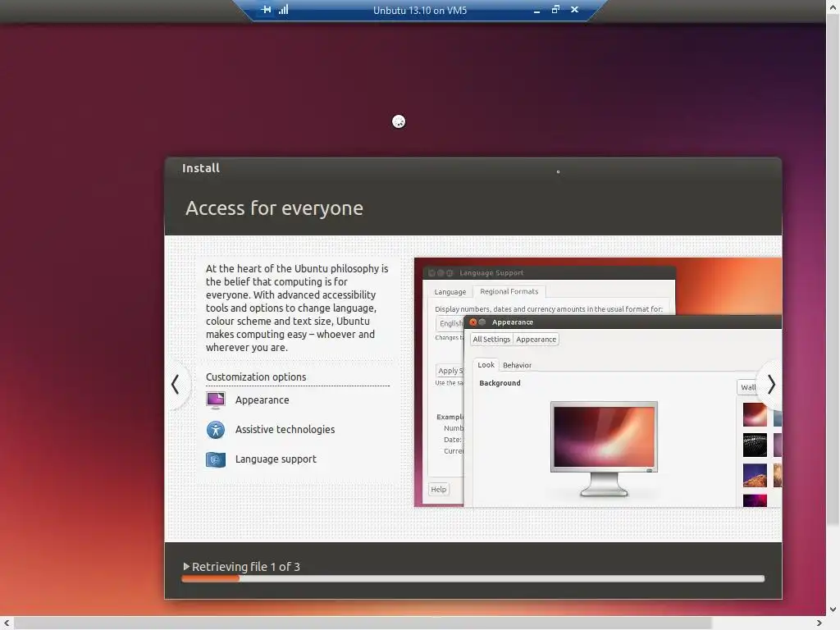Click the left arrow of horizontal scrollbar
Image resolution: width=840 pixels, height=630 pixels.
point(7,623)
